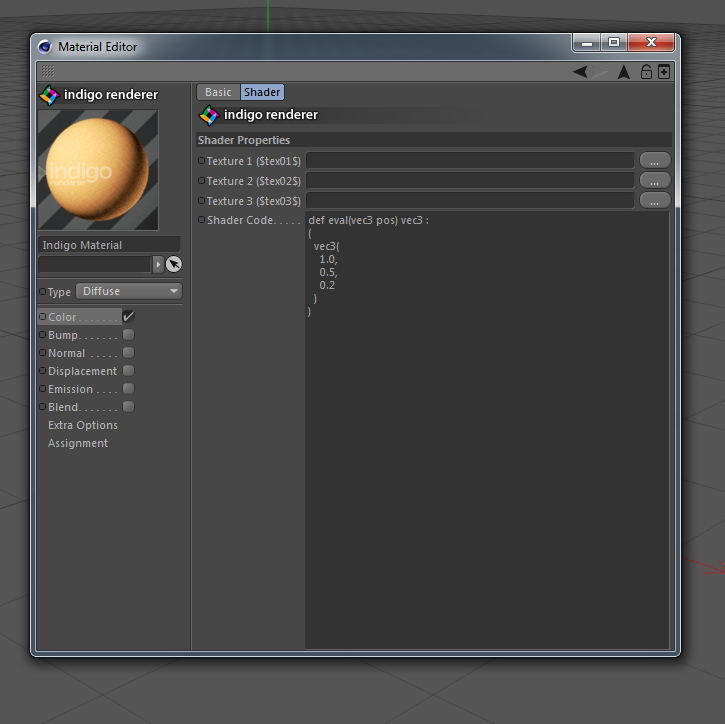725x724 pixels.
Task: Click the material preview sphere thumbnail
Action: 98,170
